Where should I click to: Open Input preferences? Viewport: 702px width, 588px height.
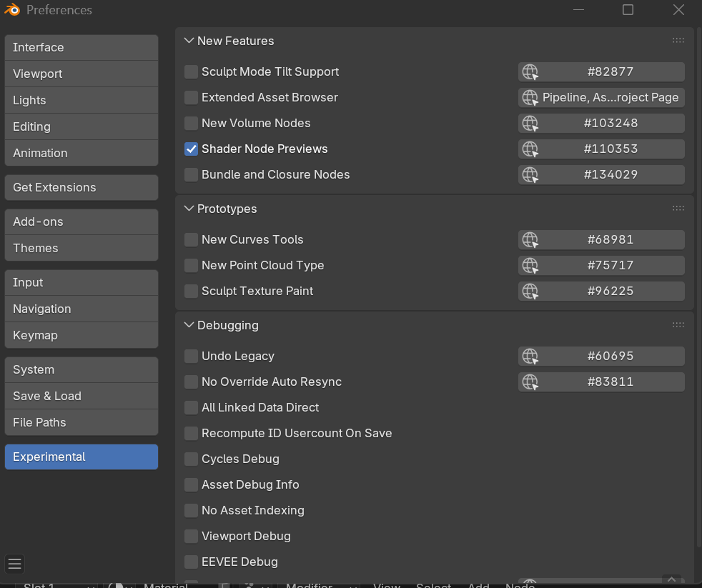tap(81, 283)
